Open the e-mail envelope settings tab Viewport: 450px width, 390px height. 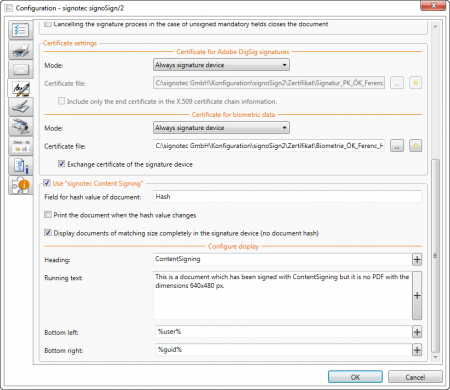(x=20, y=69)
